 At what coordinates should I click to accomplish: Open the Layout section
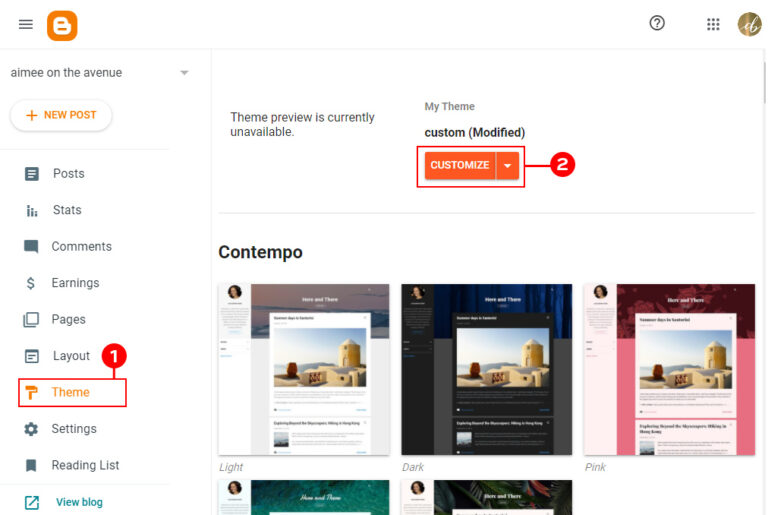(72, 356)
